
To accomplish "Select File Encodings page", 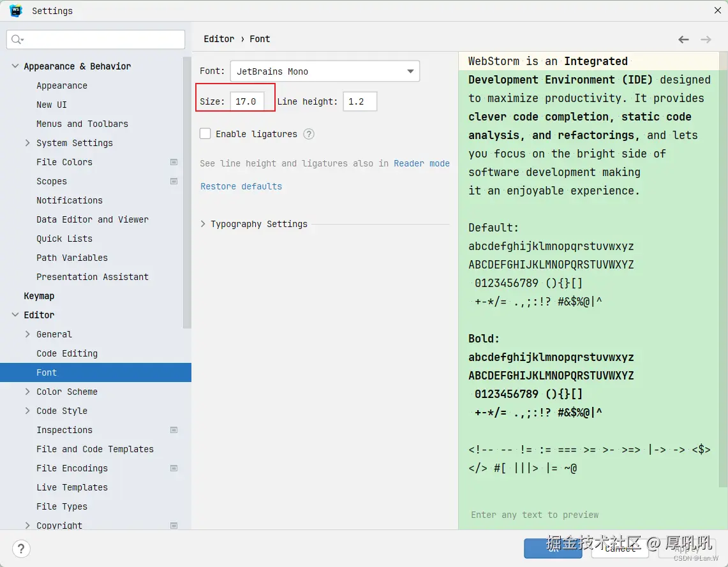I will 72,468.
